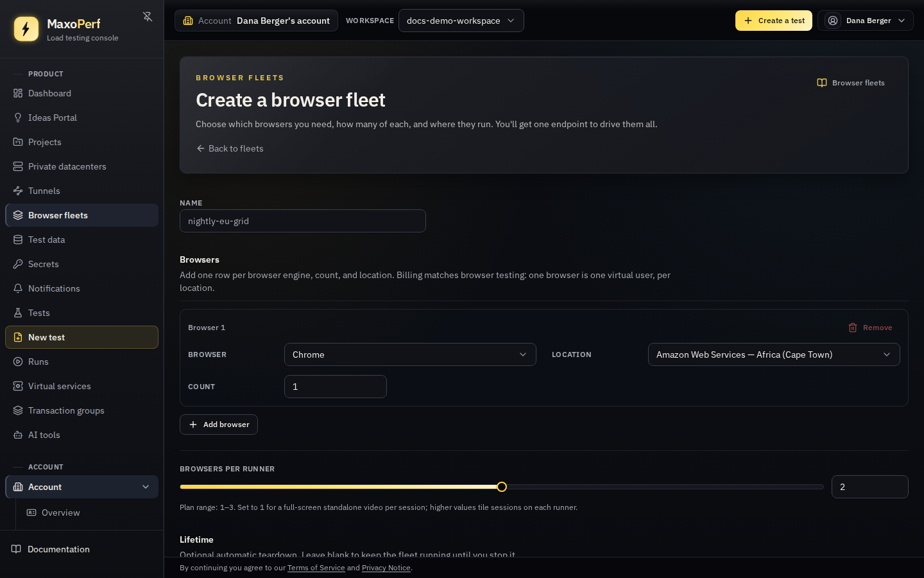This screenshot has width=924, height=578.
Task: Unpin the sidebar with the pin icon
Action: 148,17
